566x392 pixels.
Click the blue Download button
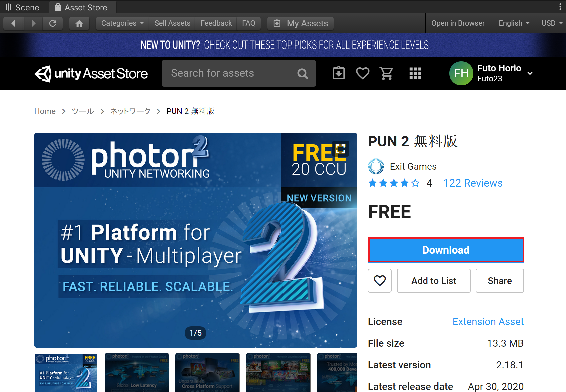click(446, 250)
